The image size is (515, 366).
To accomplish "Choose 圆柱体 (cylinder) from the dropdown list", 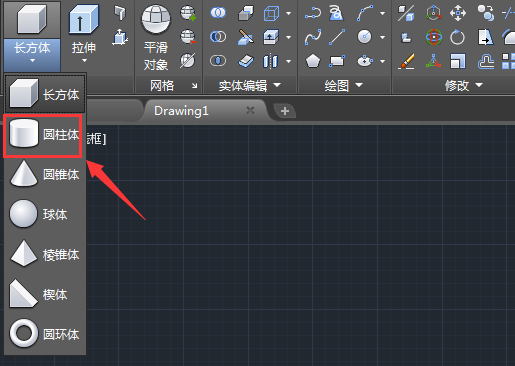I will [x=45, y=134].
